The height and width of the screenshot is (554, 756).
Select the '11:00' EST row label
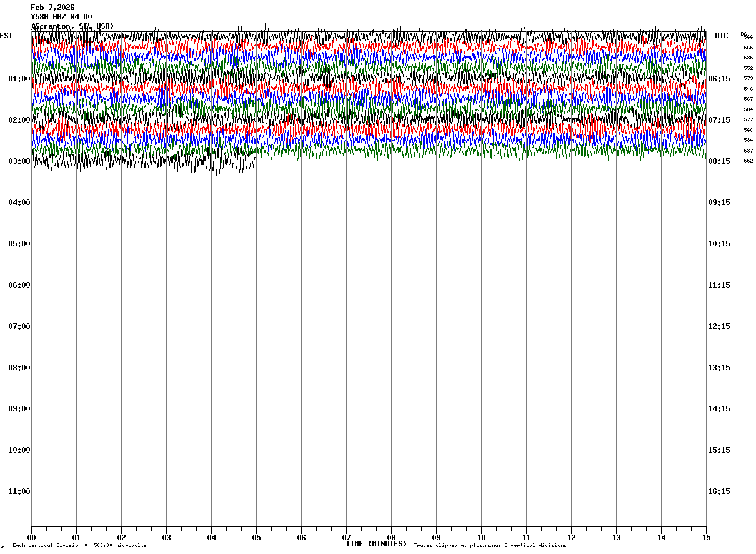[19, 491]
